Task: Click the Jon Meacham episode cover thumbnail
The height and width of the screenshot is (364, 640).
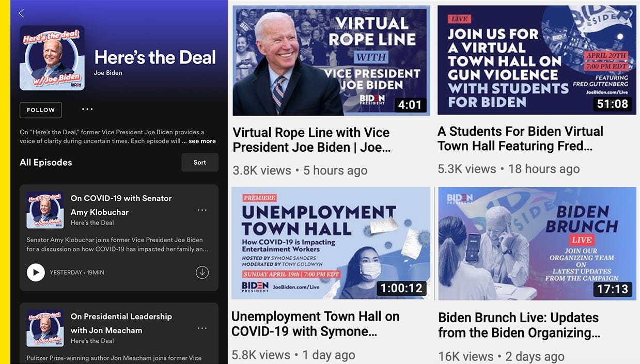Action: point(45,328)
